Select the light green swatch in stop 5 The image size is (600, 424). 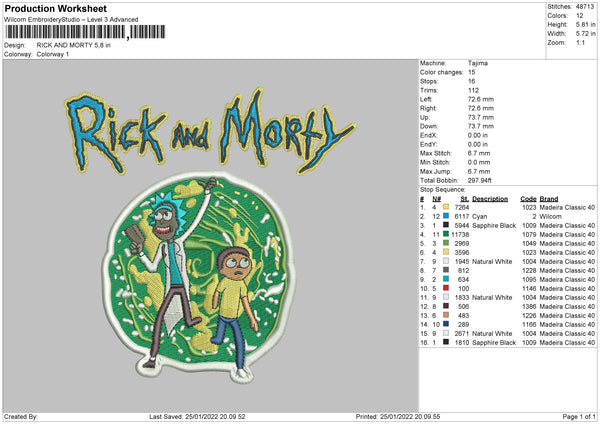tap(446, 243)
